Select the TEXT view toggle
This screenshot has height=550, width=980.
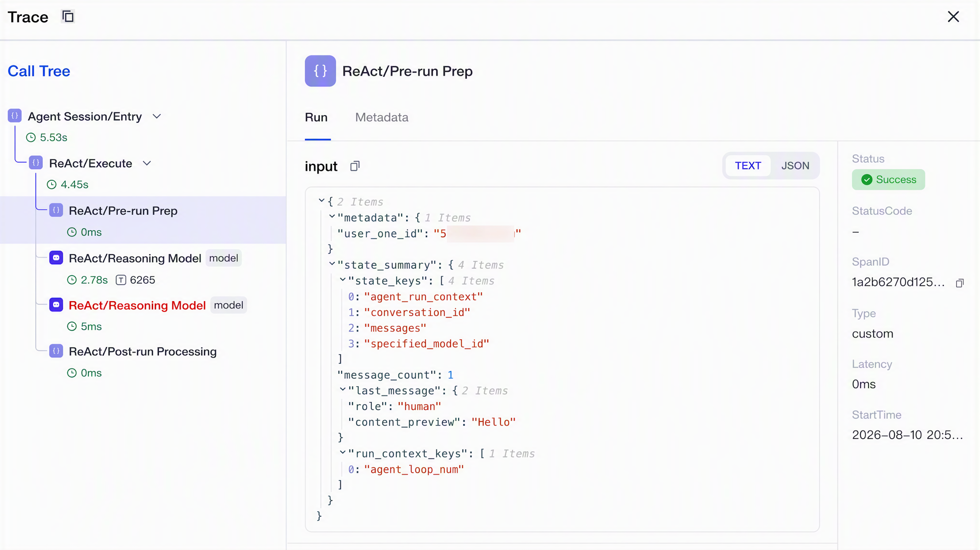(x=747, y=166)
